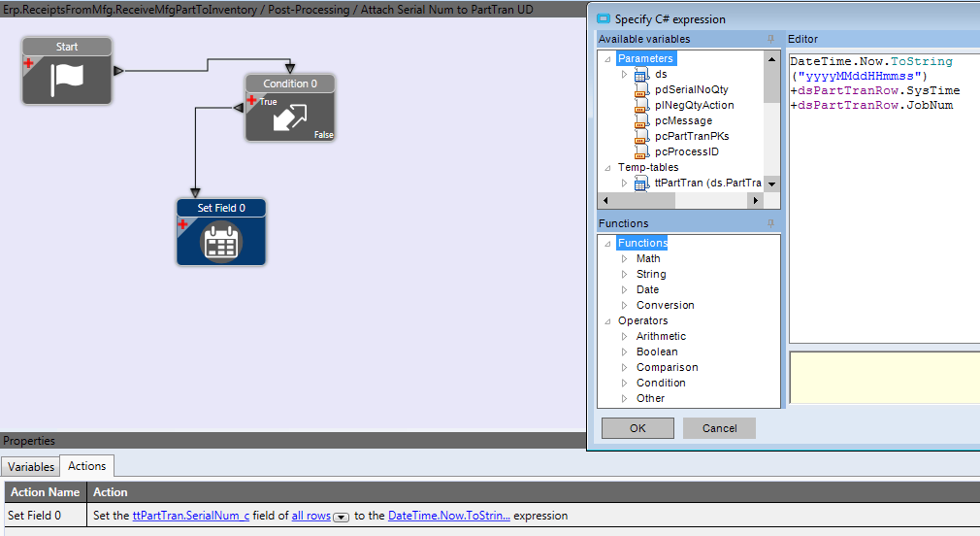Select the Set Field 0 calendar icon

tap(221, 241)
